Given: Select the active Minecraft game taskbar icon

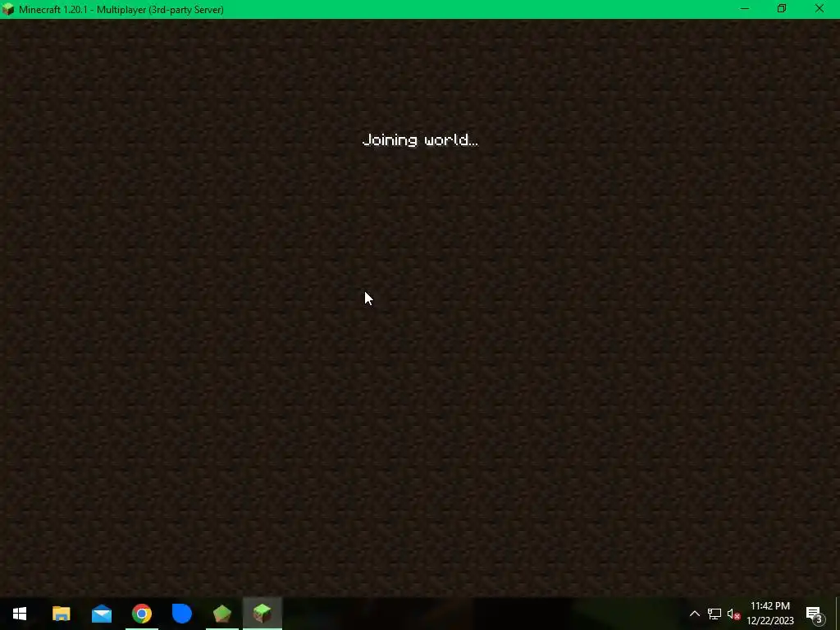Looking at the screenshot, I should pyautogui.click(x=262, y=614).
